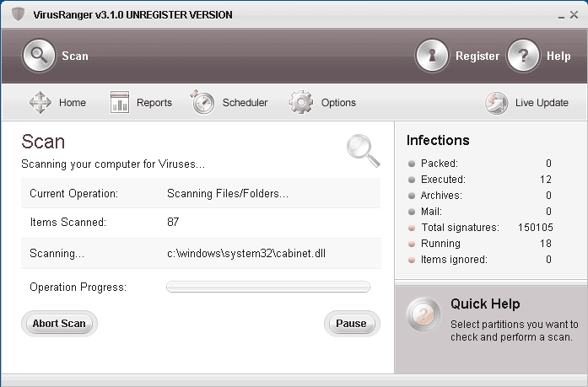Click the Register keyhole icon
The image size is (588, 387).
coord(432,56)
